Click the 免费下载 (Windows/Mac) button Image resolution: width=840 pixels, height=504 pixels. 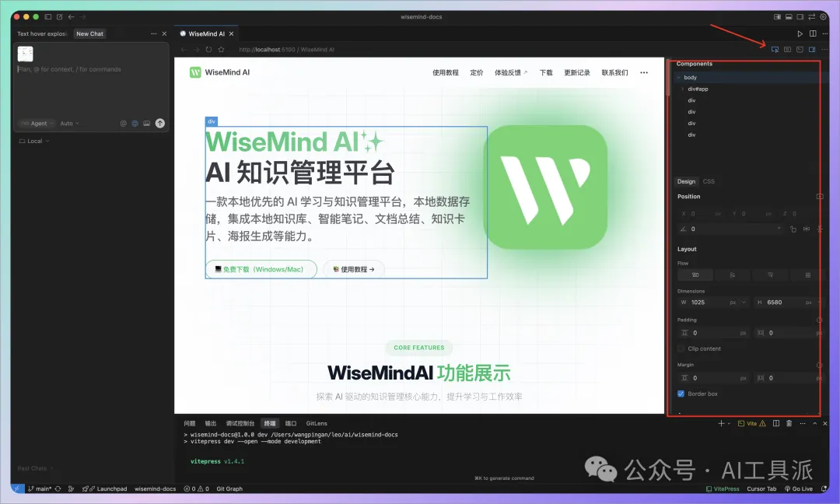[261, 269]
